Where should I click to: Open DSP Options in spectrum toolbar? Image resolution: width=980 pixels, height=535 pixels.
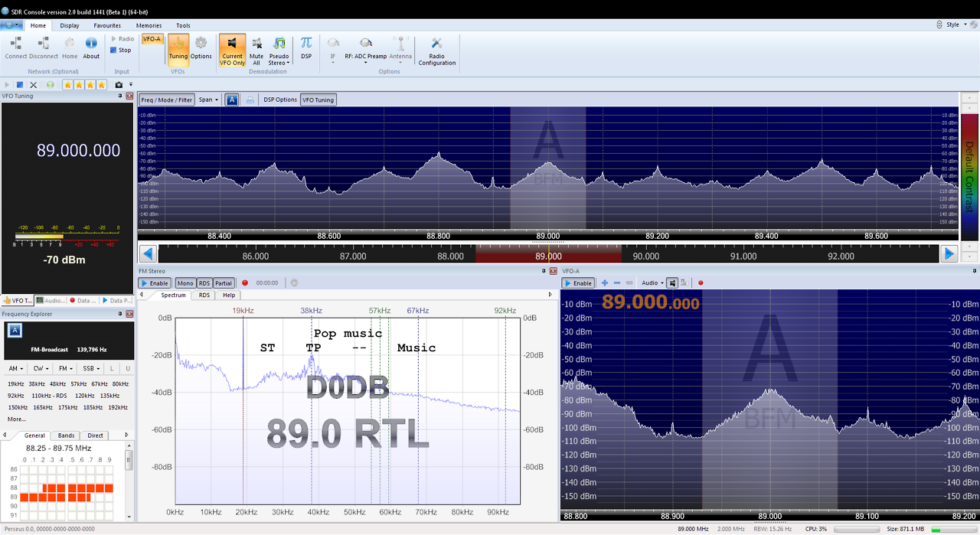click(x=280, y=99)
